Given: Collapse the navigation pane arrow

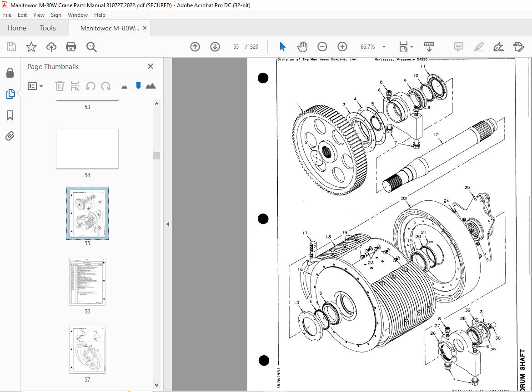Looking at the screenshot, I should coord(168,224).
